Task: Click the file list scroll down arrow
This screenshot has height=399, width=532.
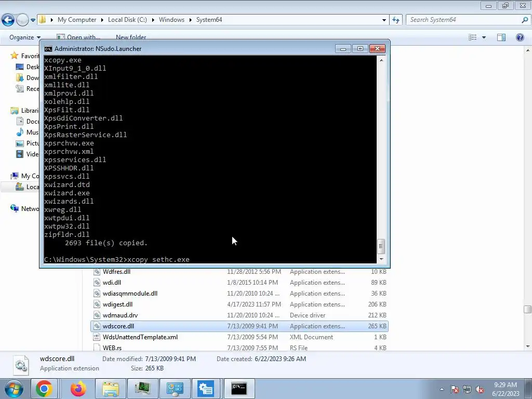Action: (x=528, y=347)
